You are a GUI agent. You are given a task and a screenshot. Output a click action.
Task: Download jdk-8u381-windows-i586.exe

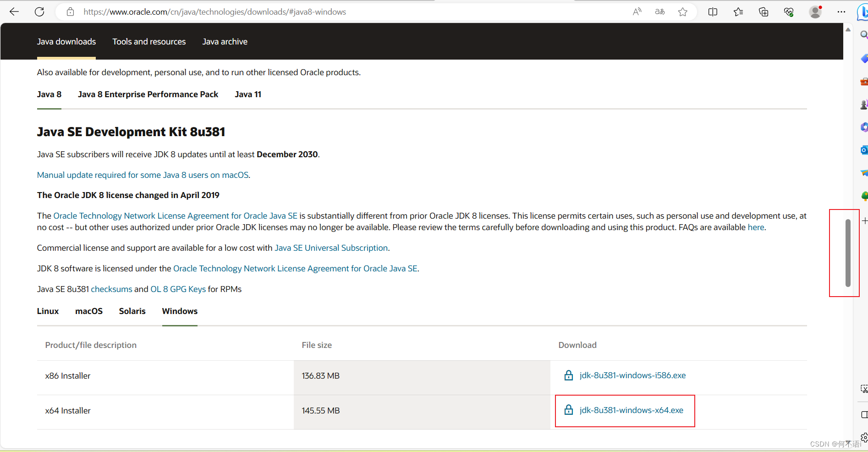click(632, 375)
